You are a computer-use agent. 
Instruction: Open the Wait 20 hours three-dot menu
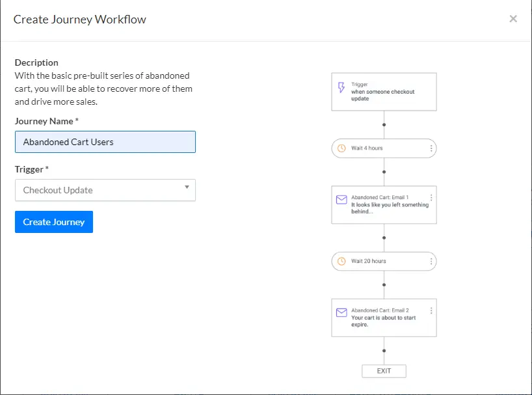(x=431, y=261)
